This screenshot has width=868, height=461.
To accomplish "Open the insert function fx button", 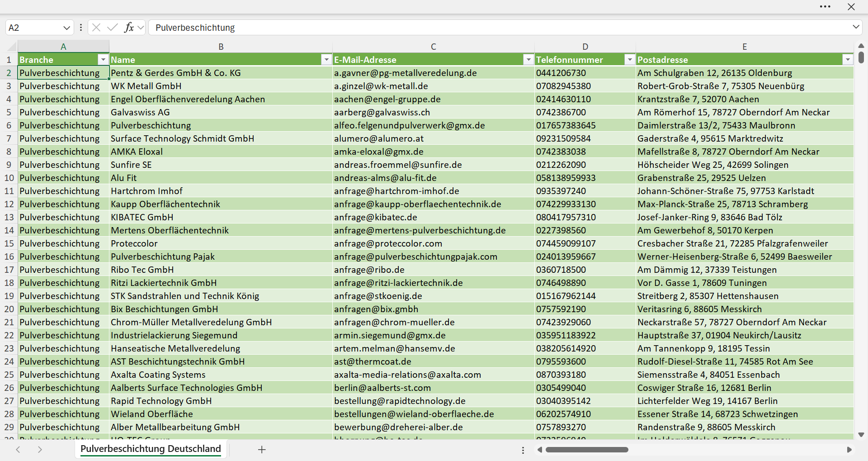I will [129, 28].
